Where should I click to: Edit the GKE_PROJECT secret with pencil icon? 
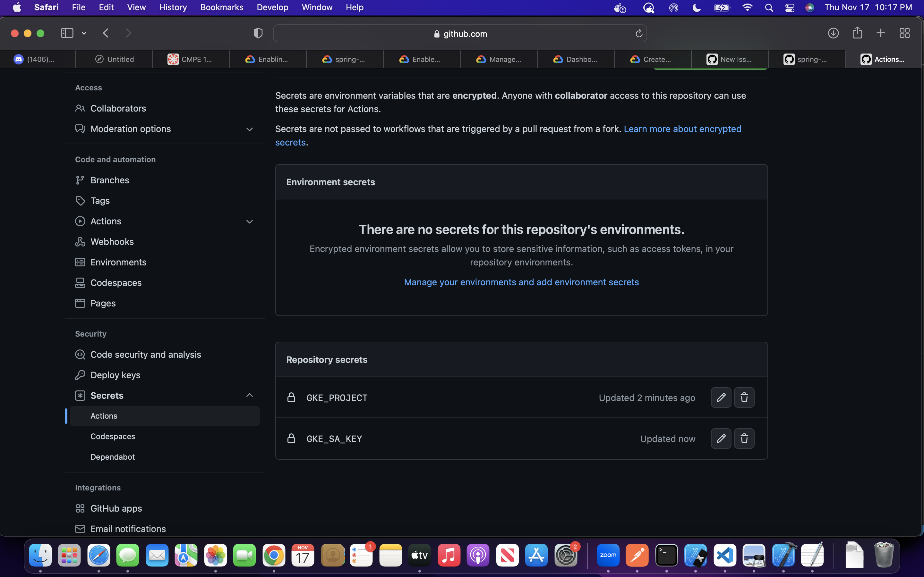721,397
